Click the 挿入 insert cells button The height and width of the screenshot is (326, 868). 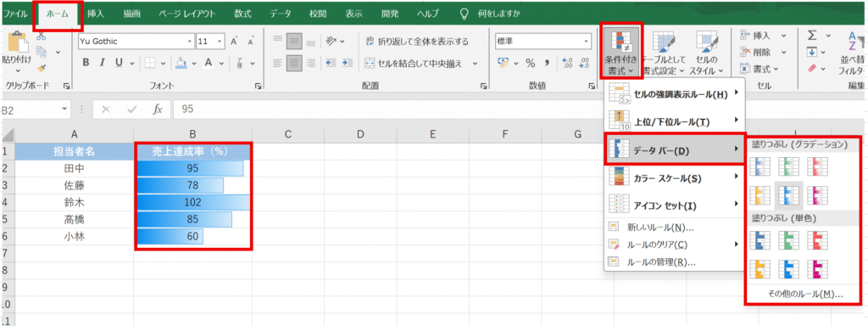(x=763, y=36)
